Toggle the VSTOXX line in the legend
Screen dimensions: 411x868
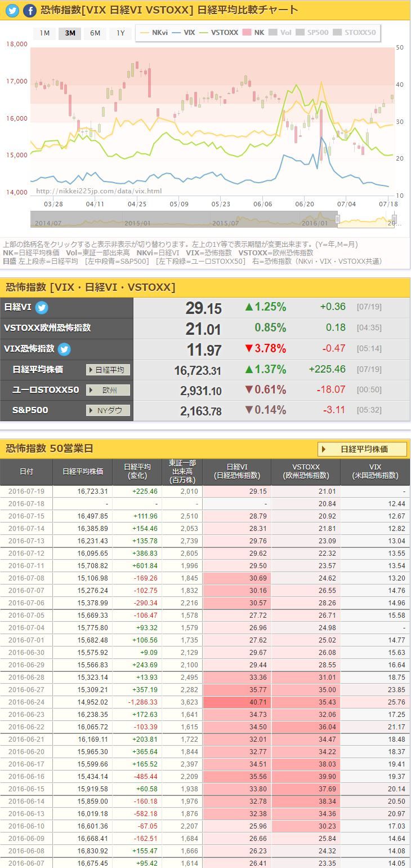tap(218, 33)
